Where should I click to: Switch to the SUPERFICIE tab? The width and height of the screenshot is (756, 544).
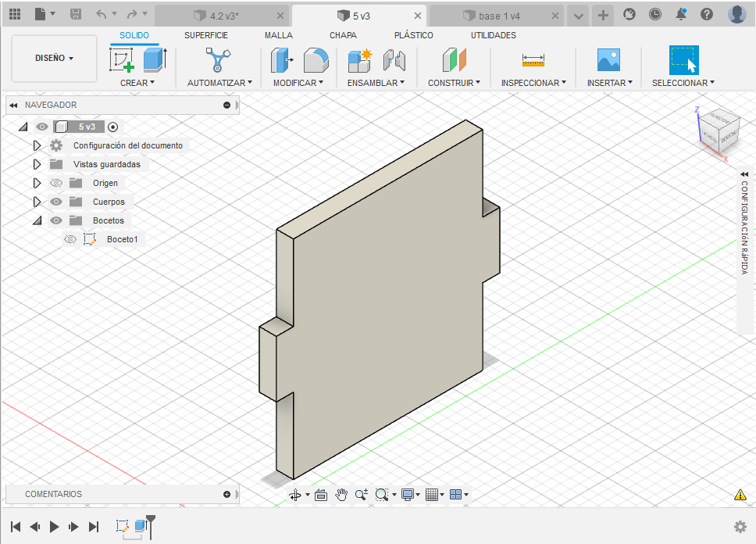click(206, 35)
